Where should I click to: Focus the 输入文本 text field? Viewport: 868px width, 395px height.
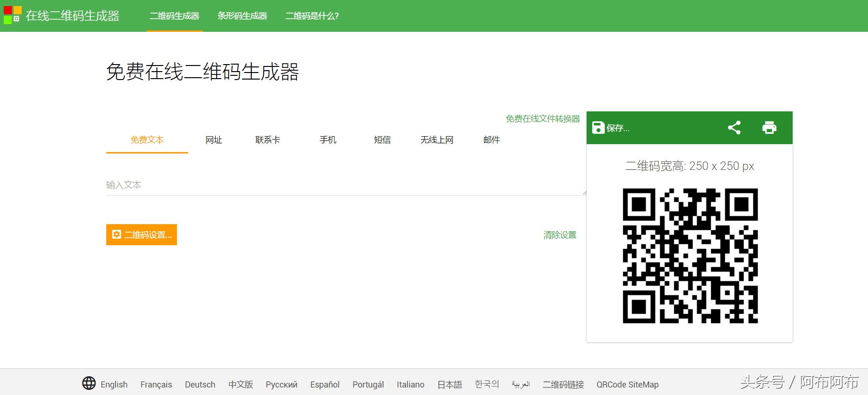pos(346,185)
